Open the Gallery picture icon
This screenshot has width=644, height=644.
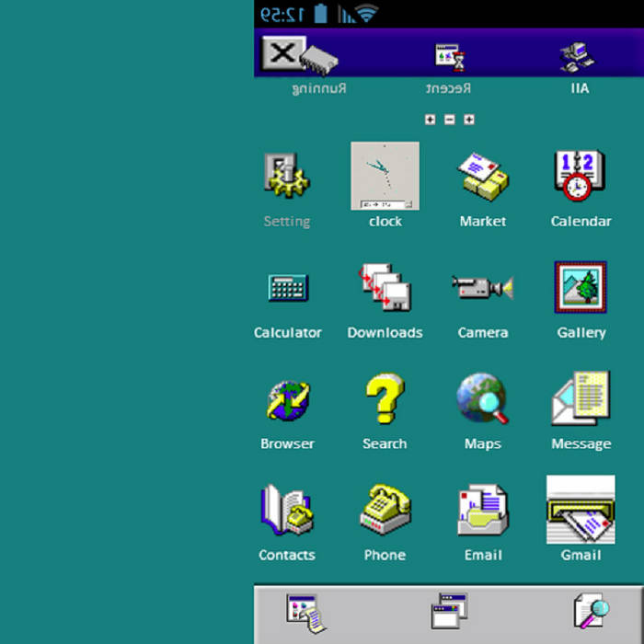[x=581, y=288]
